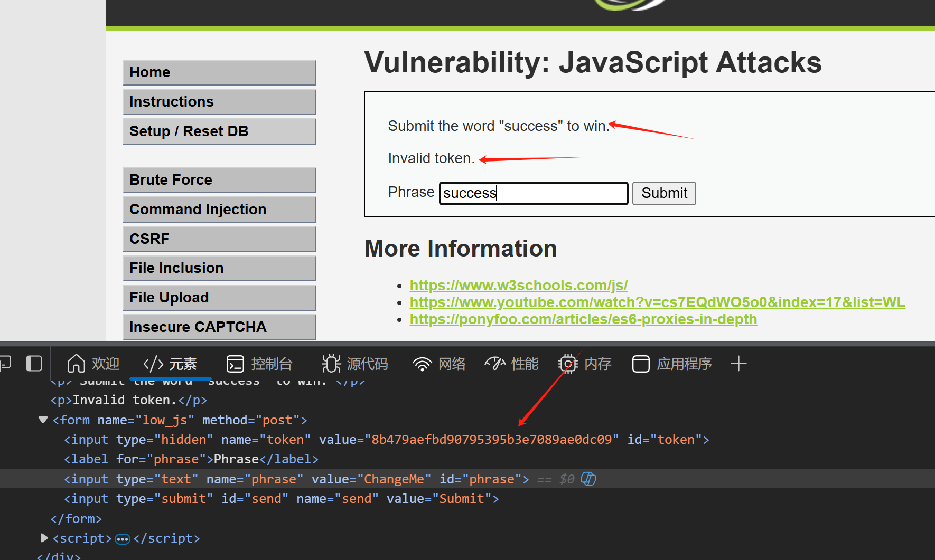935x560 pixels.
Task: Open File Inclusion page
Action: (219, 268)
